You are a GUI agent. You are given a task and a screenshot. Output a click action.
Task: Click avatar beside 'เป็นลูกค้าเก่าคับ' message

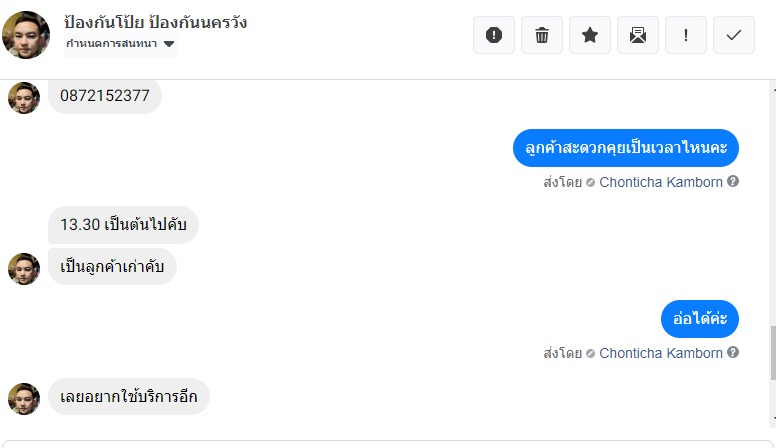24,268
